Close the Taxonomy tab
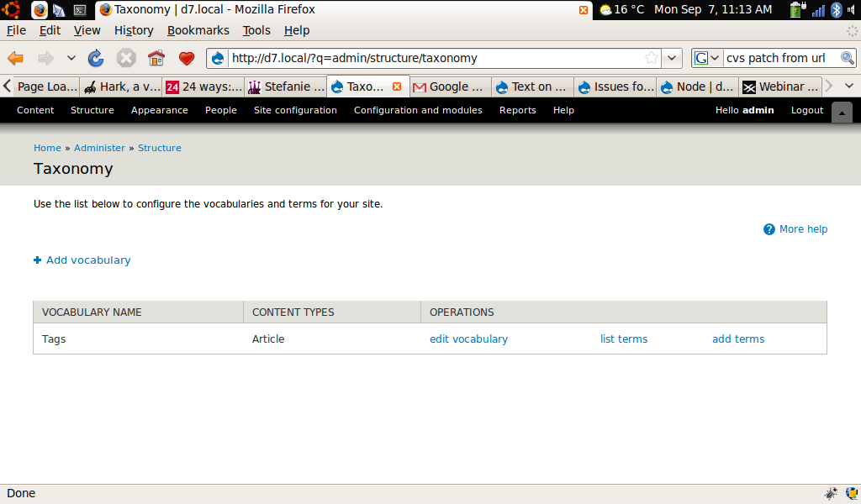The image size is (861, 504). [x=397, y=87]
